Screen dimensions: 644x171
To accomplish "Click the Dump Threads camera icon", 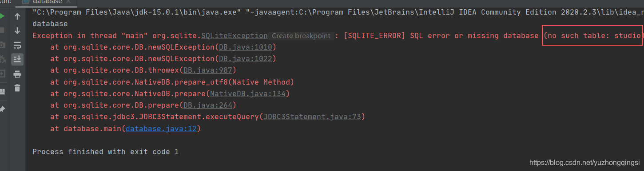I will point(2,45).
